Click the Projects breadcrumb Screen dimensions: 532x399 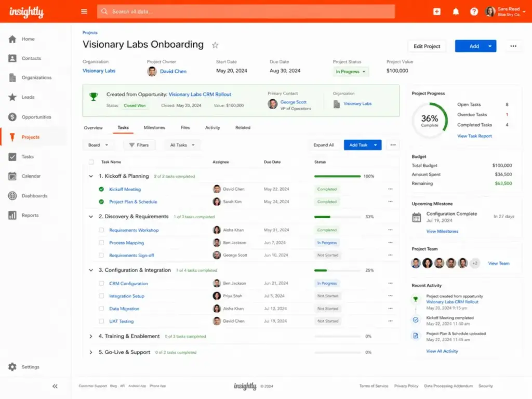(x=90, y=33)
